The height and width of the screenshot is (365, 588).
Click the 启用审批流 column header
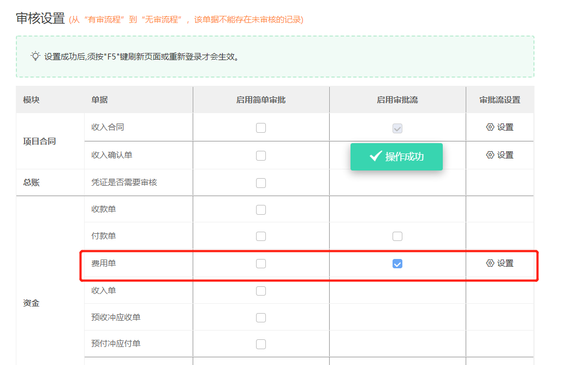(397, 99)
